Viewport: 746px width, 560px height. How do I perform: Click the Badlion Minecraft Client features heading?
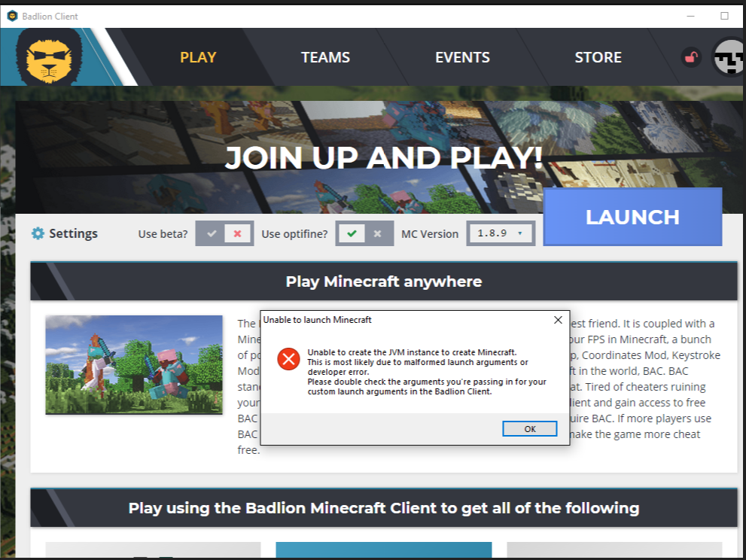[x=383, y=507]
